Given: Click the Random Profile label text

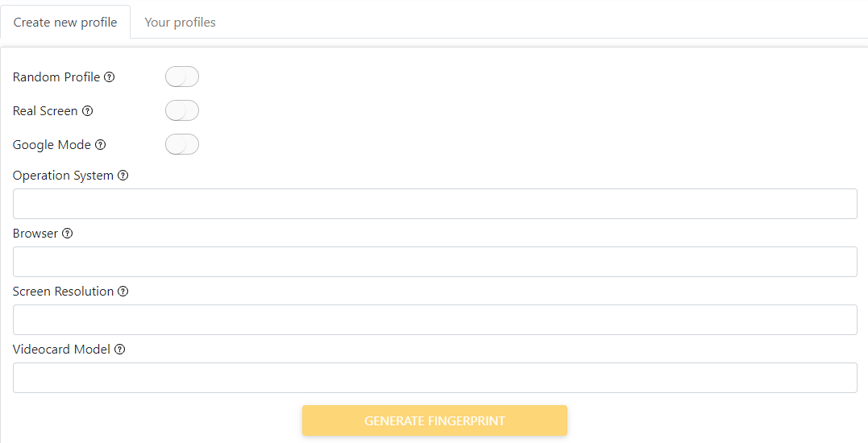Looking at the screenshot, I should tap(56, 77).
